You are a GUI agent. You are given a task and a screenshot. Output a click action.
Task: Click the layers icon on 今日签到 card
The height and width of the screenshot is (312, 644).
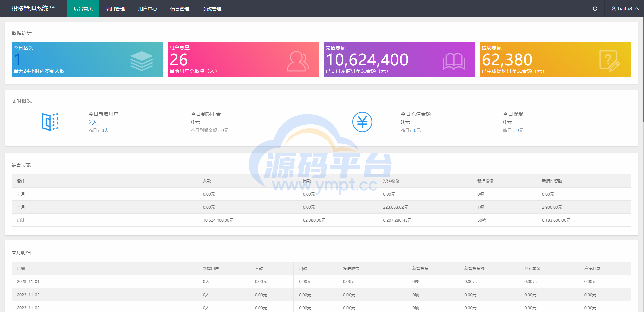tap(142, 61)
